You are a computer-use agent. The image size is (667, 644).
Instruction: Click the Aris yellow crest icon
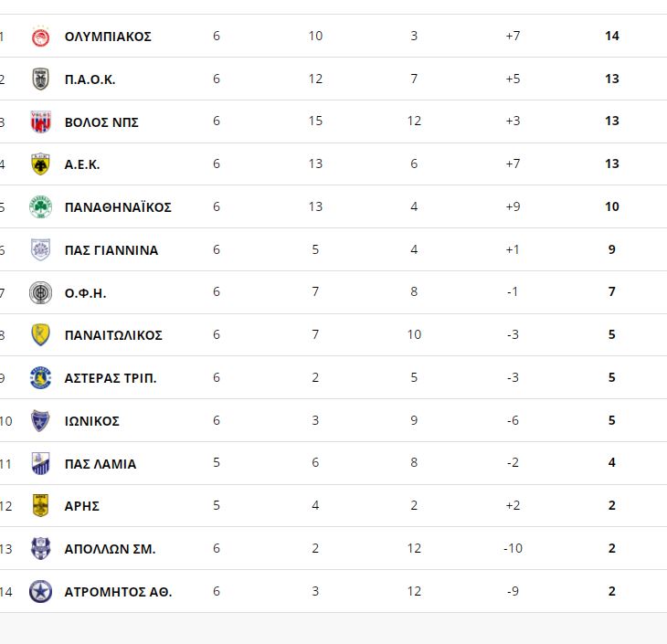40,506
